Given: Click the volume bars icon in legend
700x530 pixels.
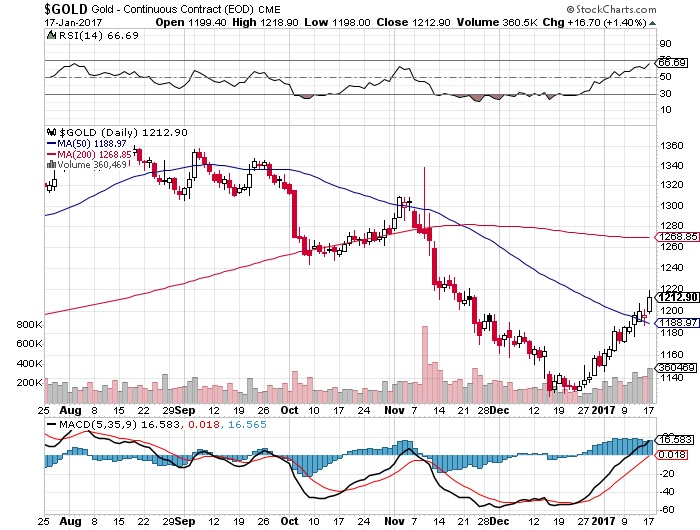Looking at the screenshot, I should [51, 165].
